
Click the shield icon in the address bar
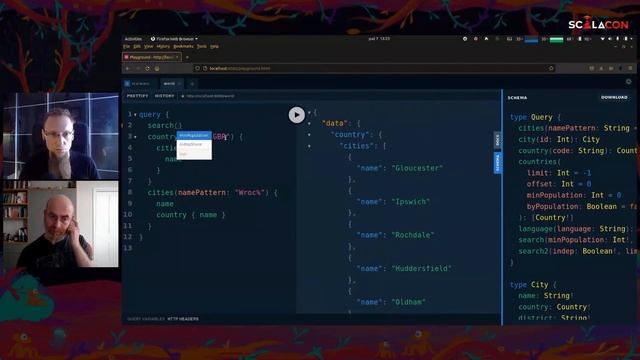pos(198,69)
